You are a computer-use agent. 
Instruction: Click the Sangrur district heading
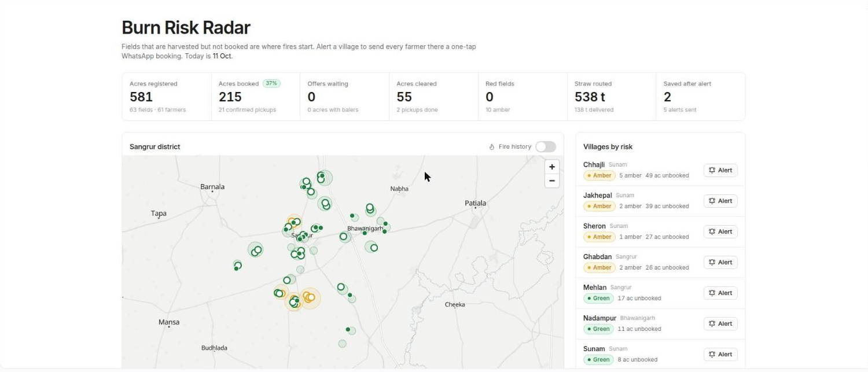tap(155, 146)
